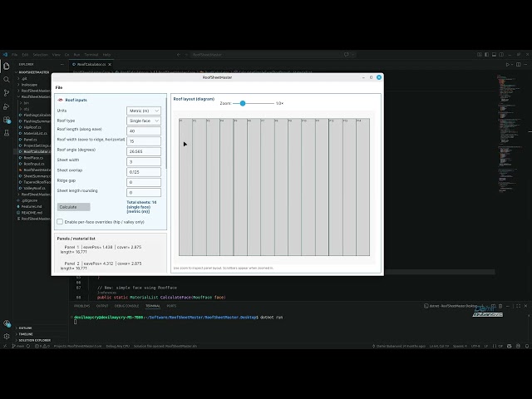This screenshot has height=399, width=532.
Task: Click the Roof angle (degrees) input field
Action: 144,151
